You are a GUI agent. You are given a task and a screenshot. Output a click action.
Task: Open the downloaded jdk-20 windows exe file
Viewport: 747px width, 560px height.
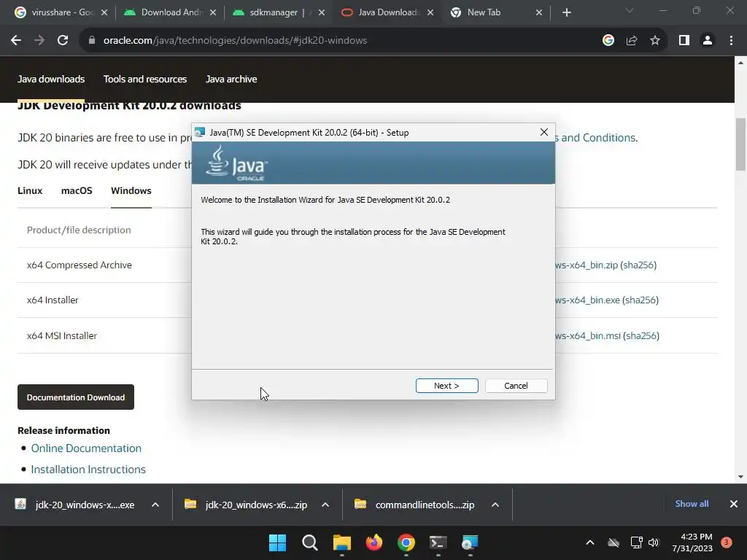[75, 505]
